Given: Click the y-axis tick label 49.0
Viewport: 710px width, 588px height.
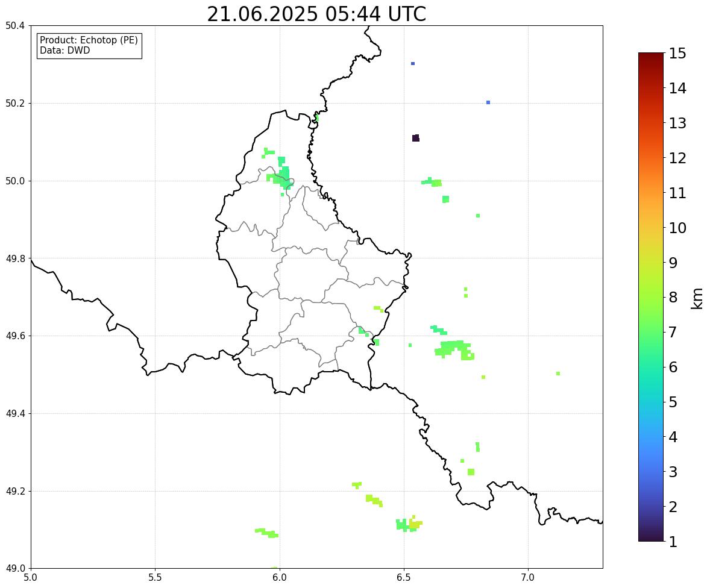Looking at the screenshot, I should click(15, 569).
